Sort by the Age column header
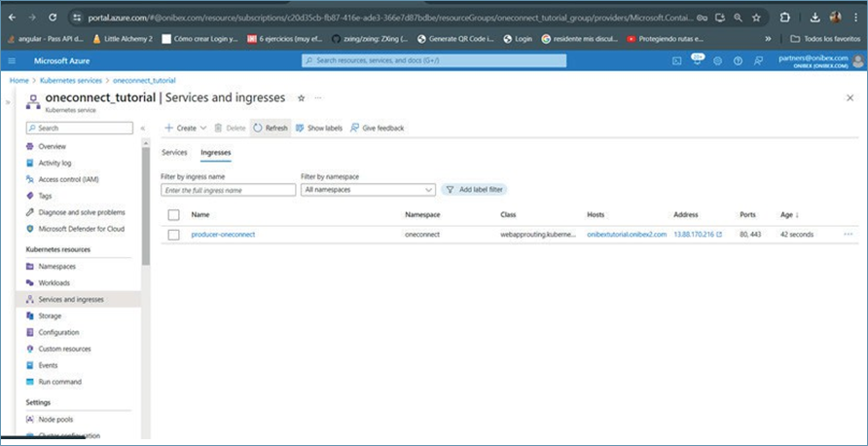 point(790,215)
